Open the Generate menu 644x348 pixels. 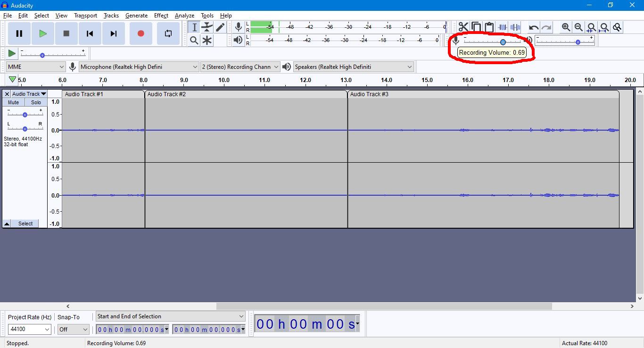pos(136,16)
